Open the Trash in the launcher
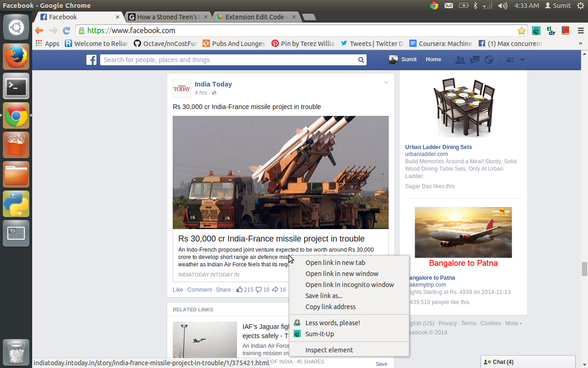 pyautogui.click(x=16, y=352)
